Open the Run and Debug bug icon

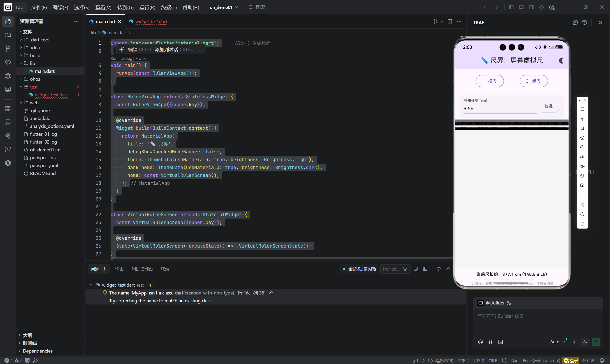[x=8, y=76]
